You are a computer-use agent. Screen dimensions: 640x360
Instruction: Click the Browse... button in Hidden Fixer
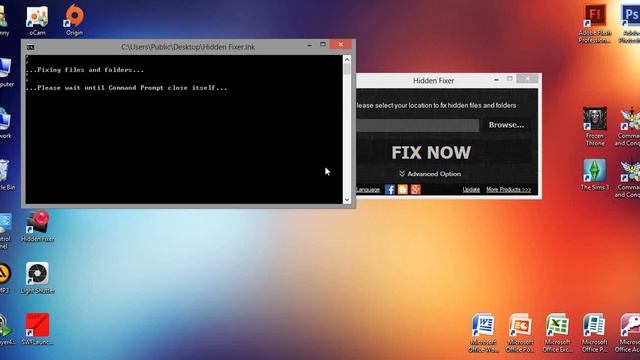tap(506, 125)
